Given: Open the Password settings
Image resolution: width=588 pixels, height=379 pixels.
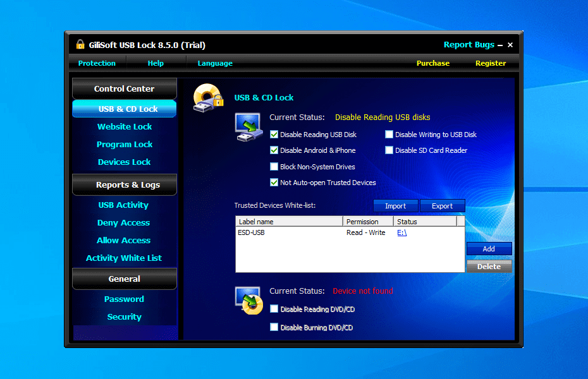Looking at the screenshot, I should 124,299.
